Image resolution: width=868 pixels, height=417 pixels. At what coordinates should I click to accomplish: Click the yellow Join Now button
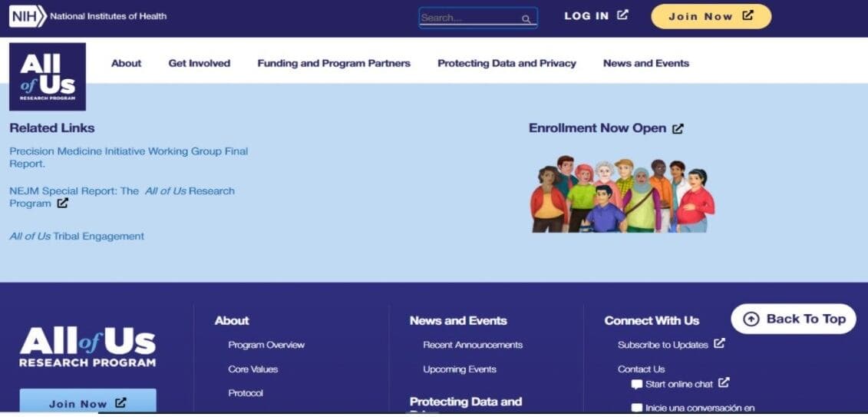click(711, 17)
